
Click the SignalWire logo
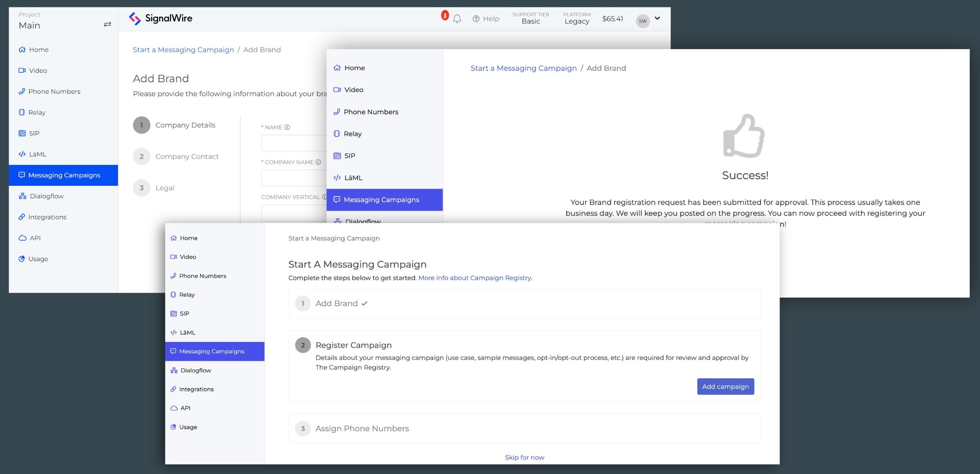pyautogui.click(x=160, y=18)
